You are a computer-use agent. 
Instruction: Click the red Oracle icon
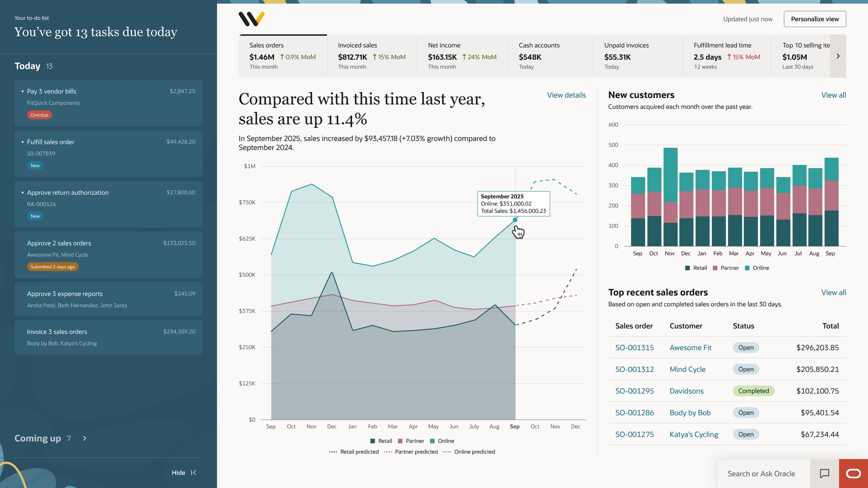pos(854,473)
